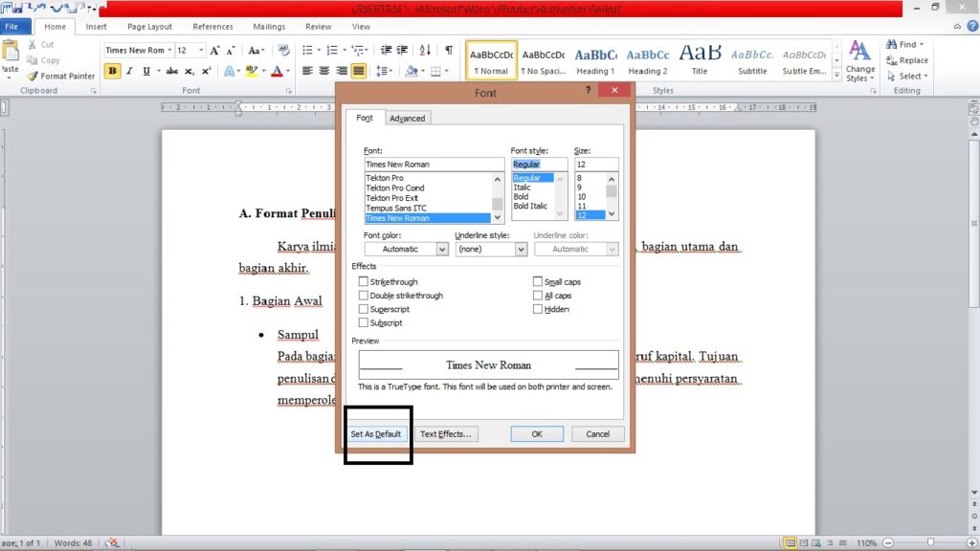
Task: Align text right in the ribbon
Action: tap(342, 71)
